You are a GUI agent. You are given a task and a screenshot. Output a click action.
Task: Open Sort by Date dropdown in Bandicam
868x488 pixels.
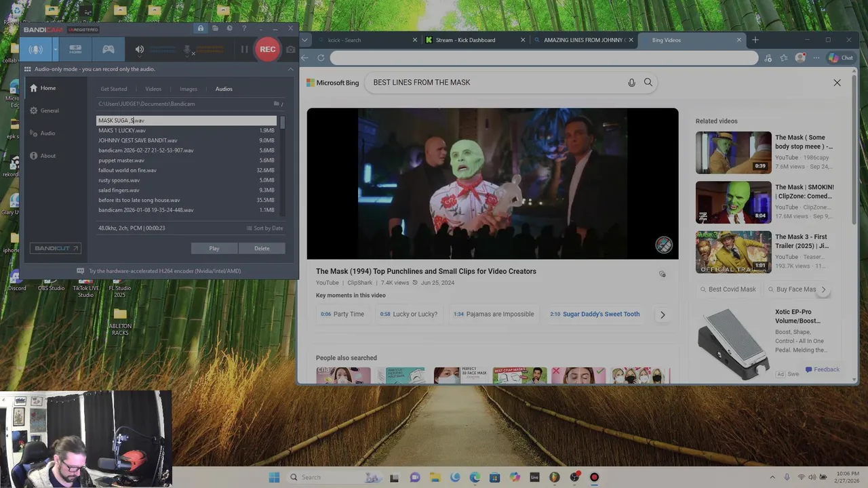pyautogui.click(x=264, y=228)
